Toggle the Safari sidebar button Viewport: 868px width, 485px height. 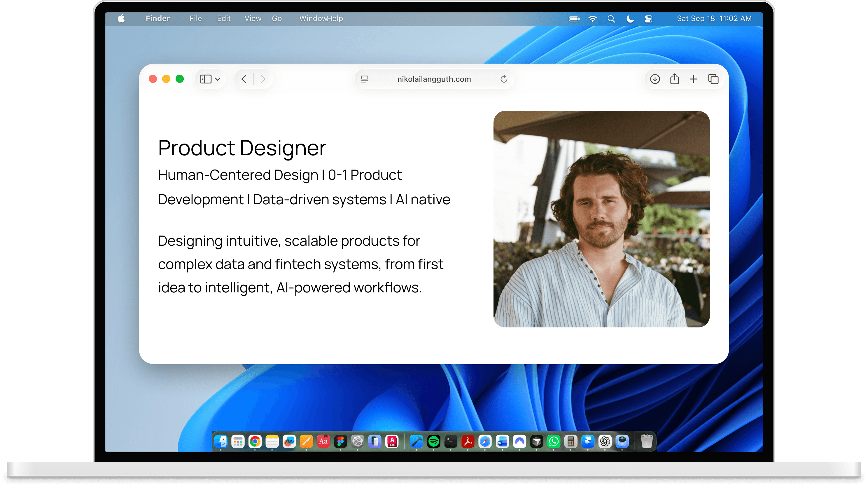(x=206, y=79)
